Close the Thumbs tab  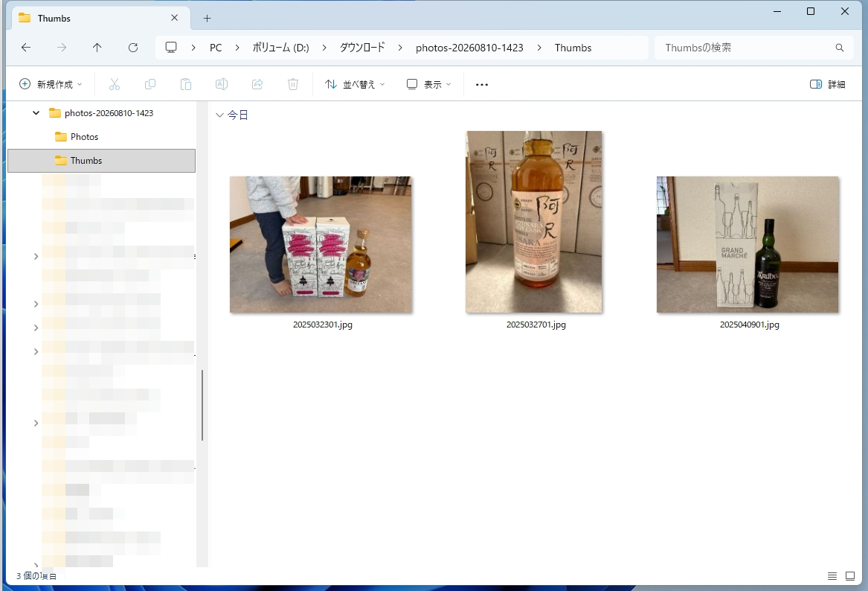tap(174, 18)
